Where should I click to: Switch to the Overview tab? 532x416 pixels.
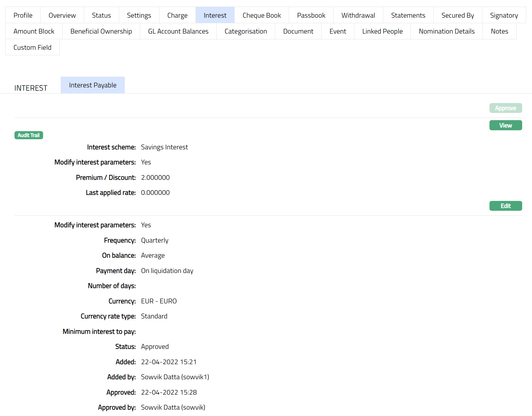pyautogui.click(x=62, y=15)
